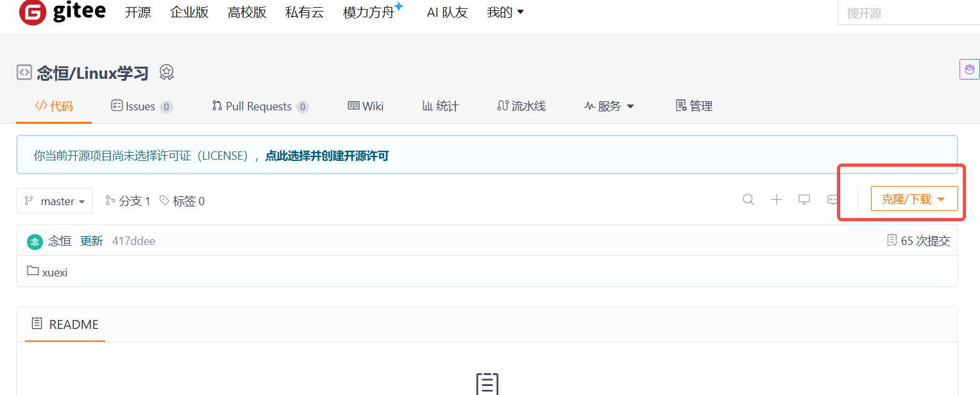Open the 管理 tab
980x395 pixels.
pos(694,106)
